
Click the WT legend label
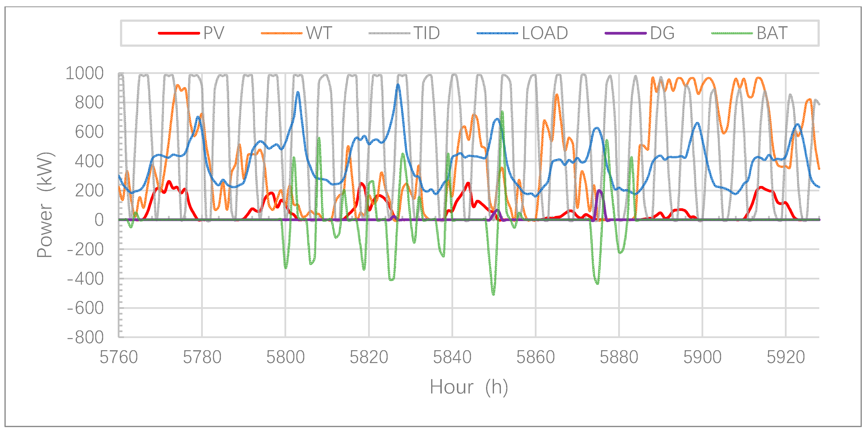tap(319, 33)
